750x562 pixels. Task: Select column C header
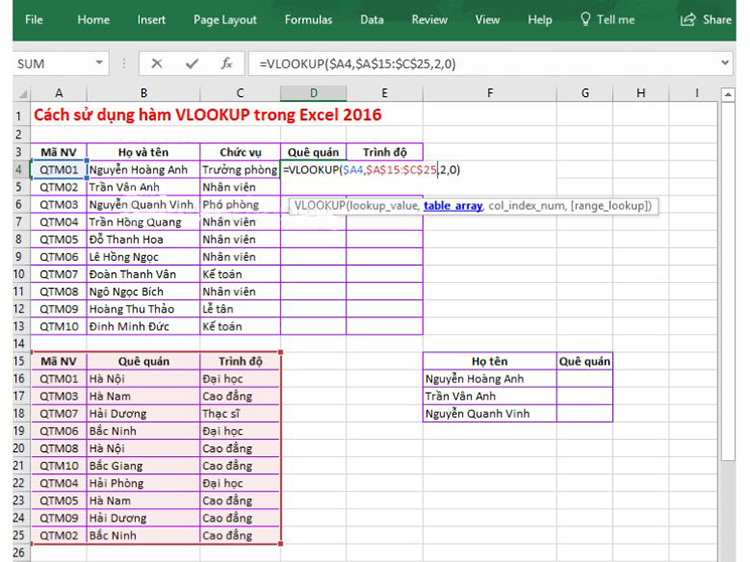click(x=240, y=93)
